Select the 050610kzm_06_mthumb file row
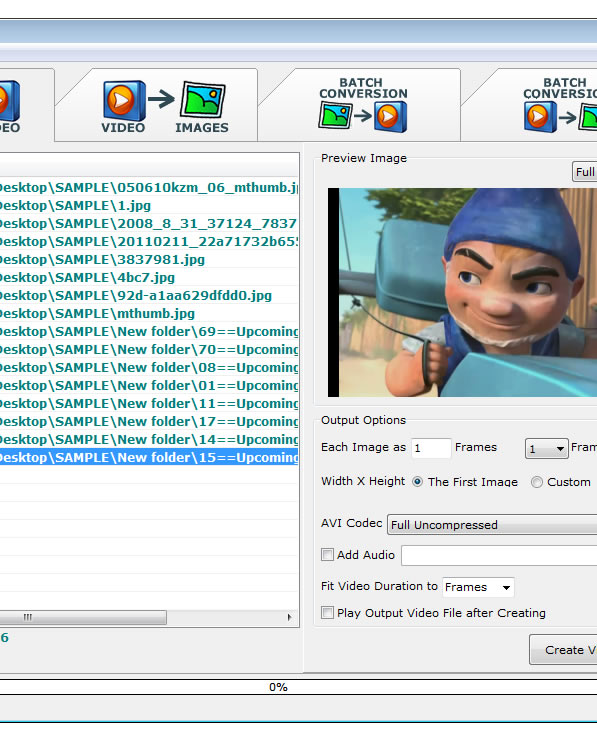The image size is (597, 737). coord(149,188)
